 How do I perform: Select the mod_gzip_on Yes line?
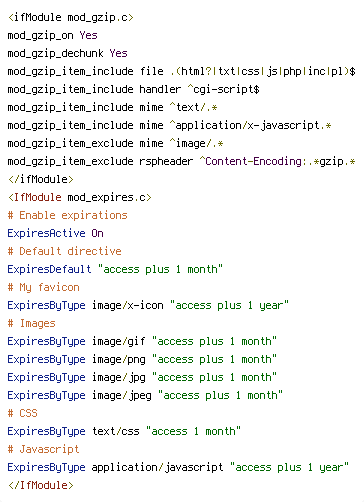pyautogui.click(x=52, y=35)
